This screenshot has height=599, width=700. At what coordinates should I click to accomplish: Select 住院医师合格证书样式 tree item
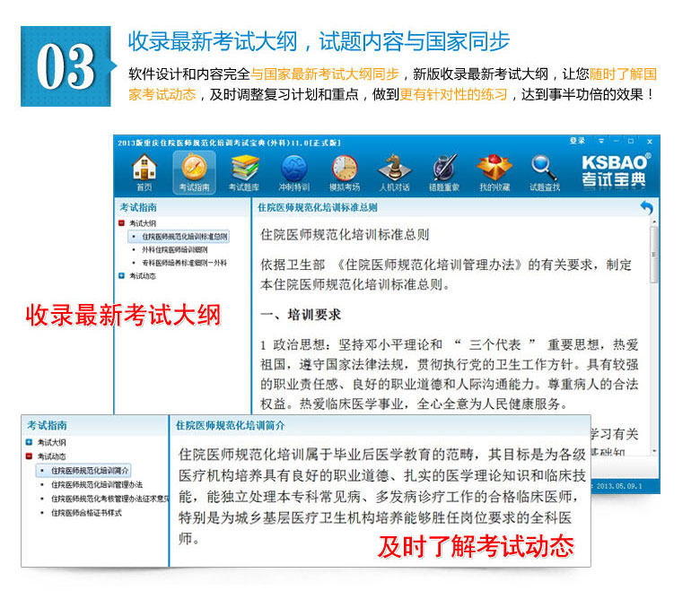coord(86,513)
